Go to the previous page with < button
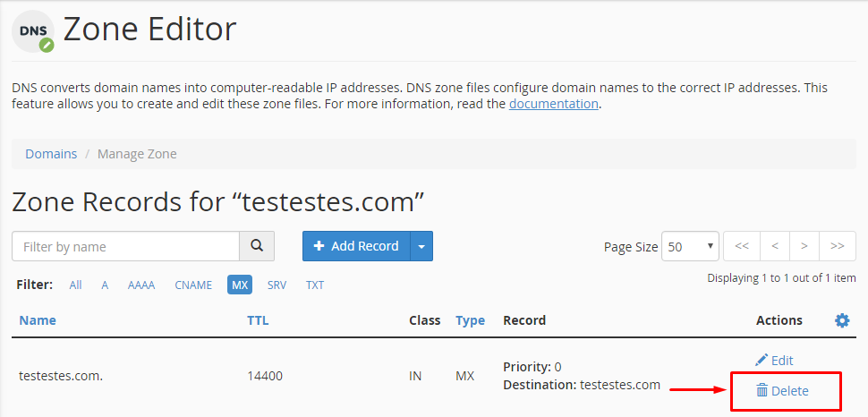Viewport: 868px width, 417px height. pos(775,246)
